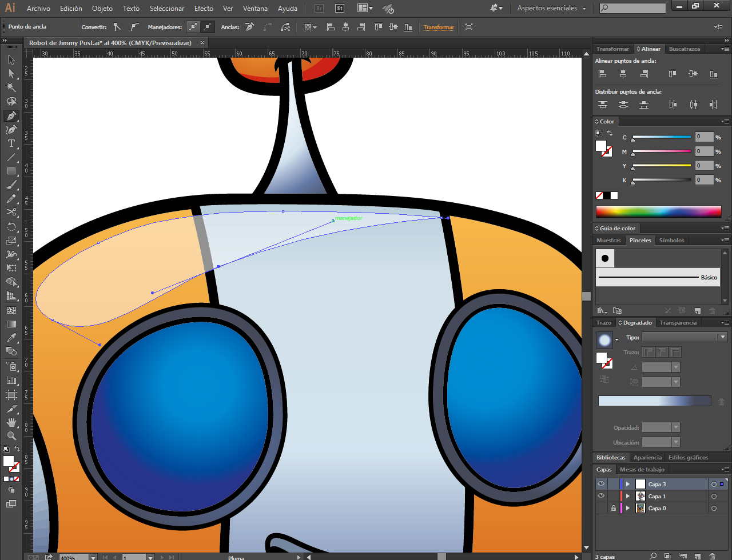Open Adobe Stock from the top bar
Screen dimensions: 732x560
(x=340, y=9)
